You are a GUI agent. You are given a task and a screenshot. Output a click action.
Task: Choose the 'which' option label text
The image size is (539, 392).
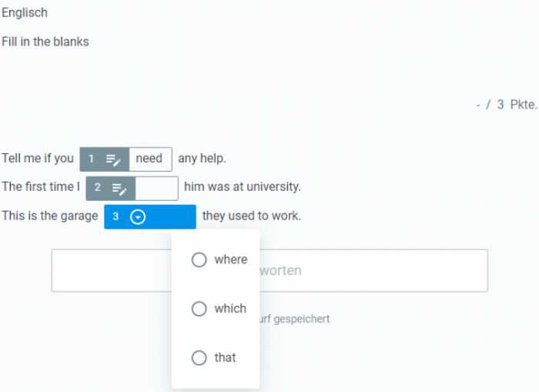click(x=230, y=309)
